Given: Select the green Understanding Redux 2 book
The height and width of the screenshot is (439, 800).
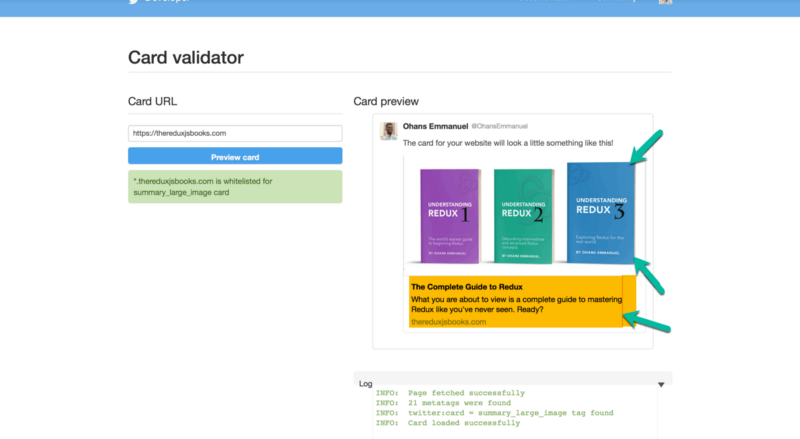Looking at the screenshot, I should click(523, 216).
